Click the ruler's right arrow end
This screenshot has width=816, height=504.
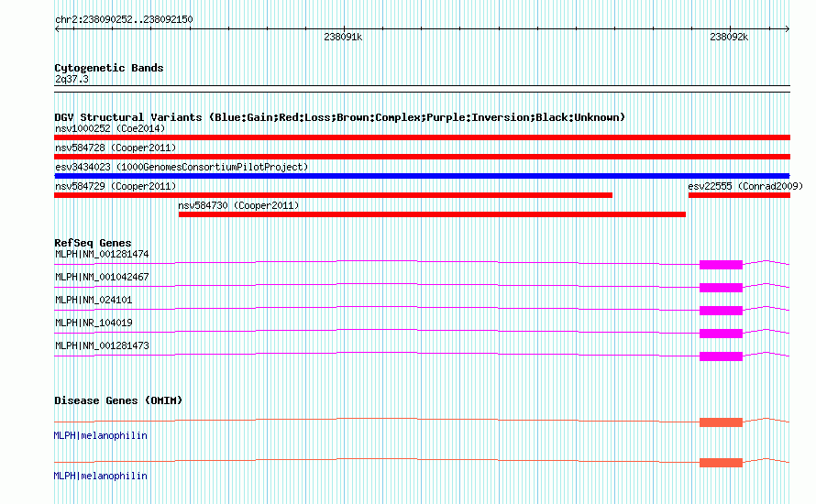(x=788, y=29)
